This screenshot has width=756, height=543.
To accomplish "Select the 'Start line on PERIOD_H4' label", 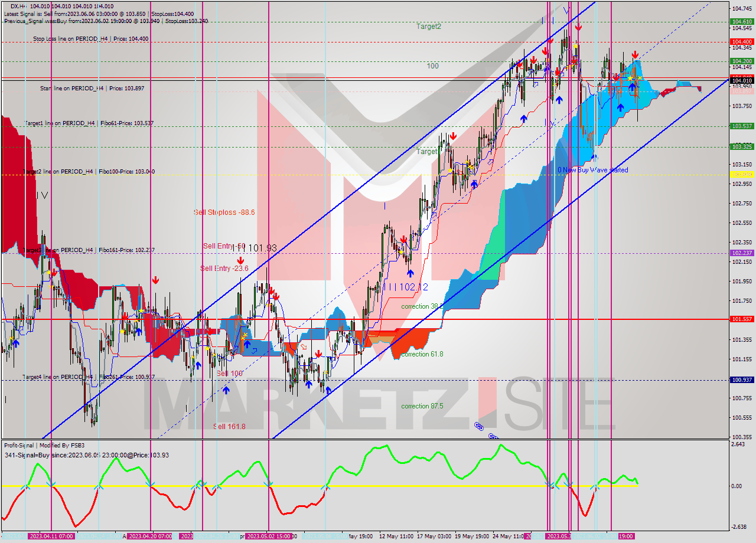I will [x=92, y=88].
